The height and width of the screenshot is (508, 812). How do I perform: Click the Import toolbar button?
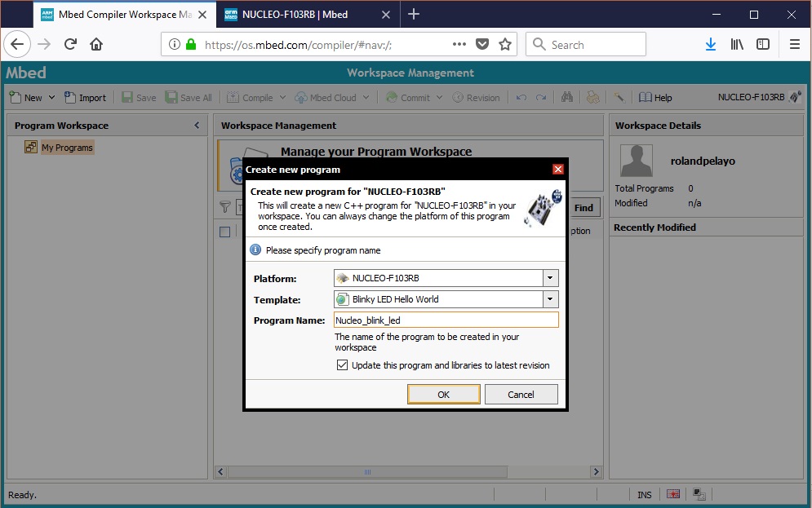pyautogui.click(x=86, y=97)
